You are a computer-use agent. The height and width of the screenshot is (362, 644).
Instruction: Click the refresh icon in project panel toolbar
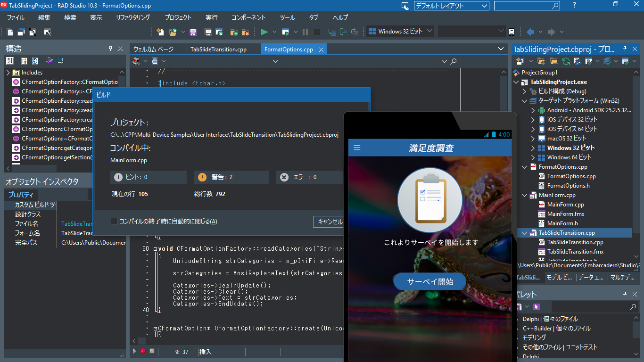point(566,61)
